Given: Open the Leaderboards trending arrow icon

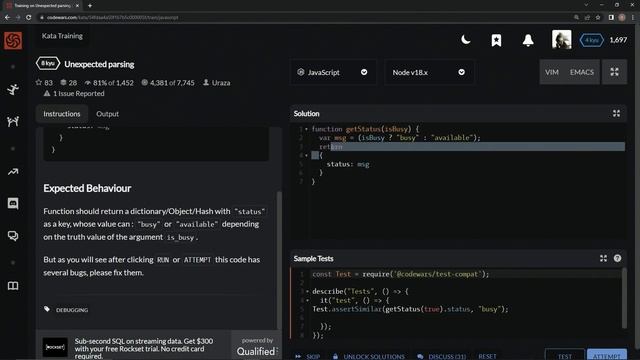Looking at the screenshot, I should pos(13,172).
